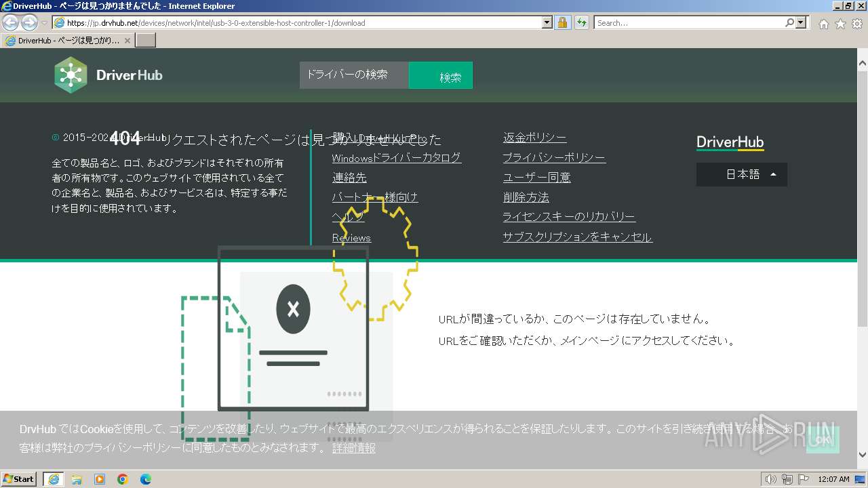
Task: Open Favorites star icon
Action: [x=840, y=24]
